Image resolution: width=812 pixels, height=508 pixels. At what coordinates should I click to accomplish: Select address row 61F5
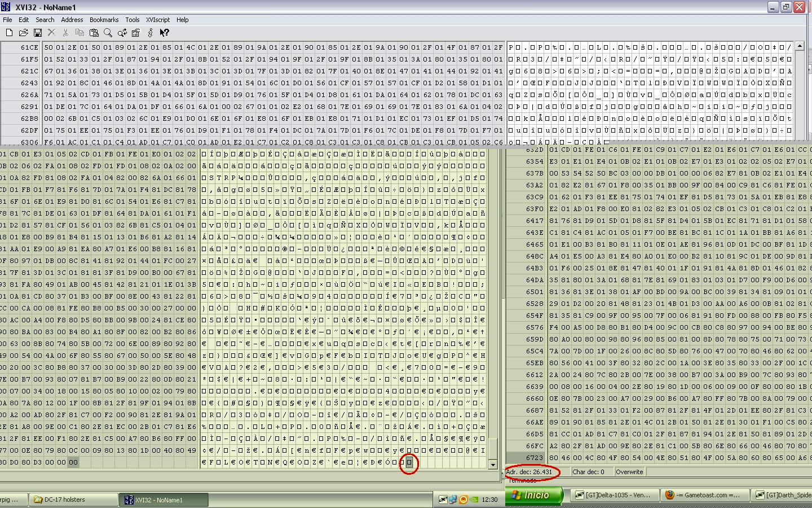[22, 59]
